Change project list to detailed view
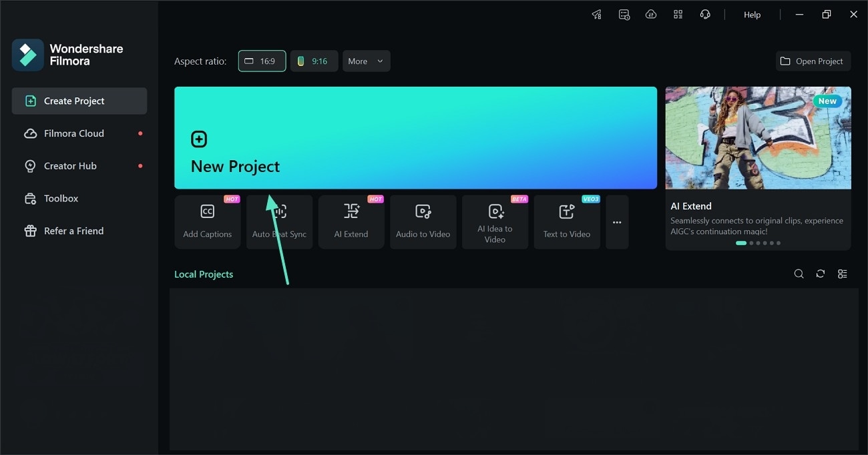Screen dimensions: 868x455 tap(842, 274)
